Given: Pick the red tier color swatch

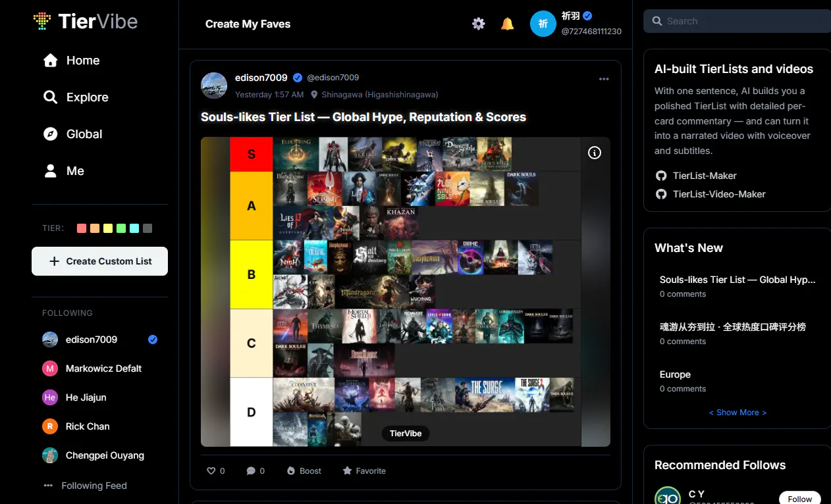Looking at the screenshot, I should (x=82, y=228).
